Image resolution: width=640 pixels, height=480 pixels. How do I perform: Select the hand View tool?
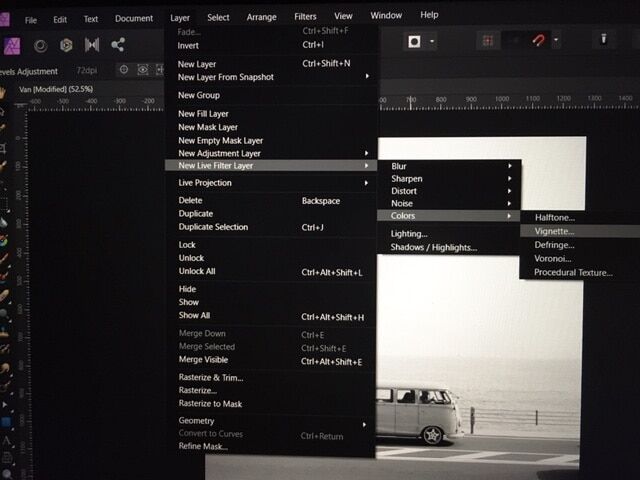point(5,93)
